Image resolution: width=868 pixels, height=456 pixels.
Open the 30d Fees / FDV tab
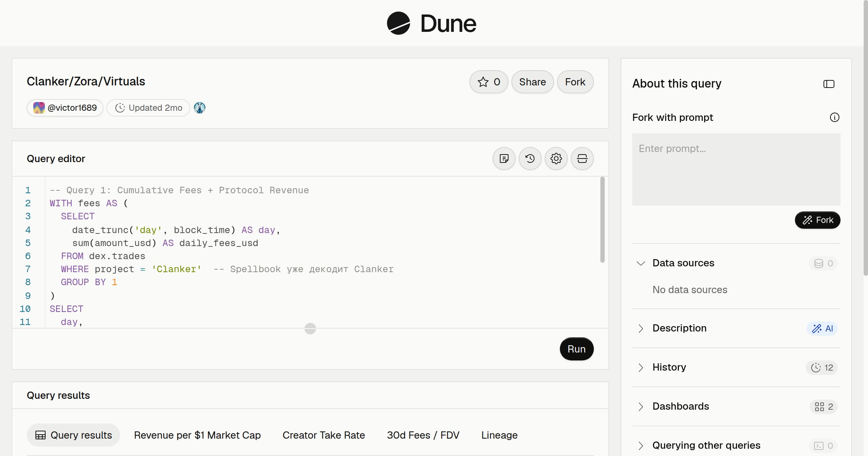[423, 435]
